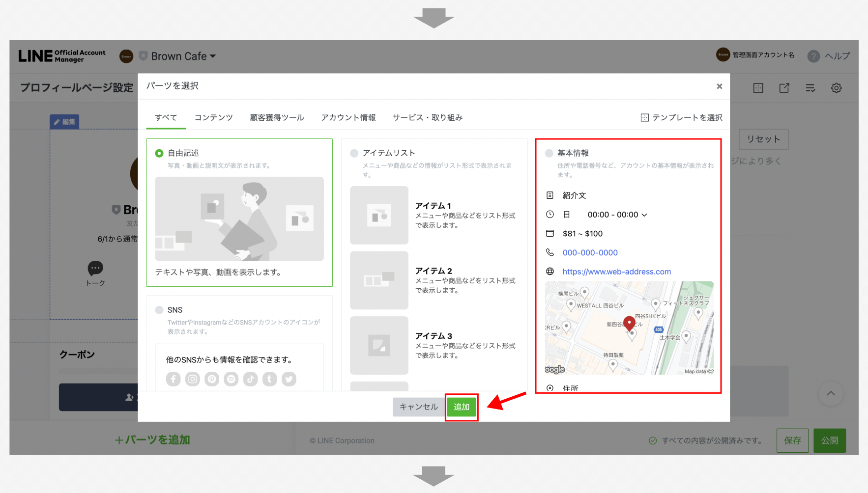Viewport: 868px width, 493px height.
Task: Click the キャンセル button
Action: click(x=418, y=407)
